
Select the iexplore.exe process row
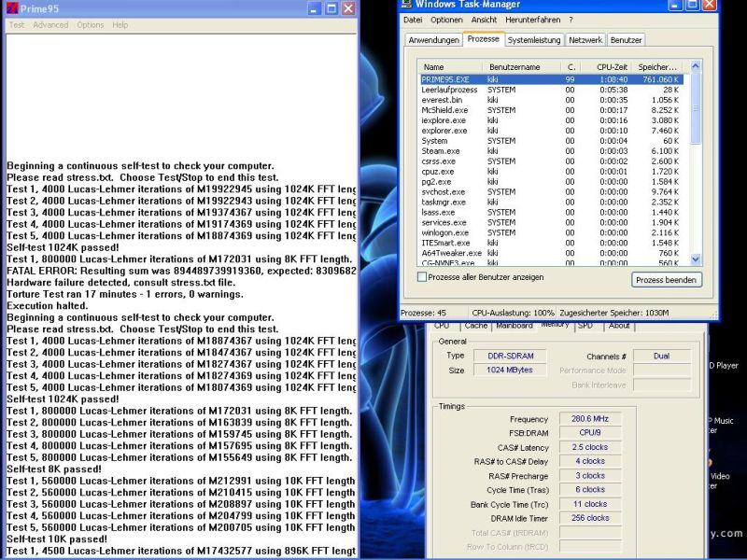pyautogui.click(x=551, y=120)
